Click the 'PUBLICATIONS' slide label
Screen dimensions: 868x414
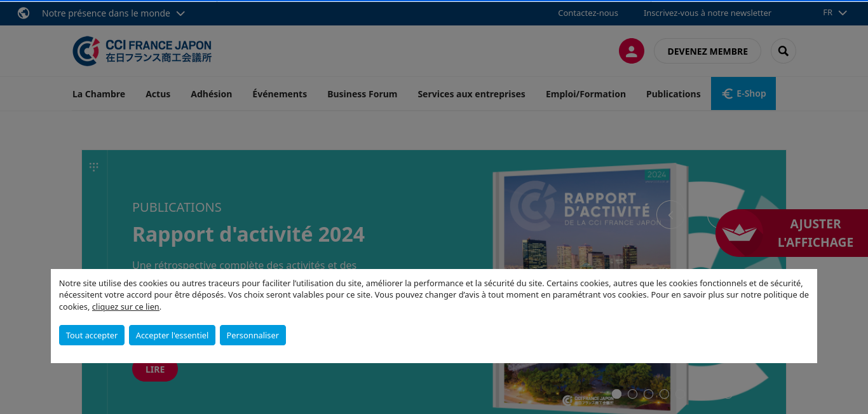(177, 207)
